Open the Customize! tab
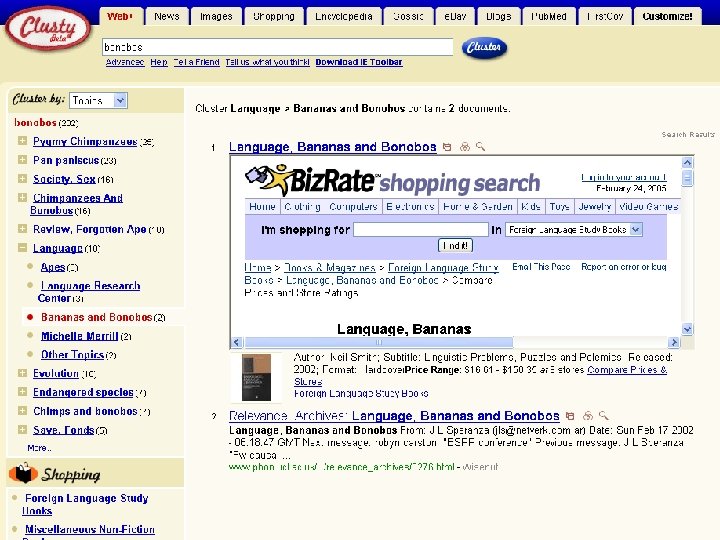720x540 pixels. [x=667, y=17]
